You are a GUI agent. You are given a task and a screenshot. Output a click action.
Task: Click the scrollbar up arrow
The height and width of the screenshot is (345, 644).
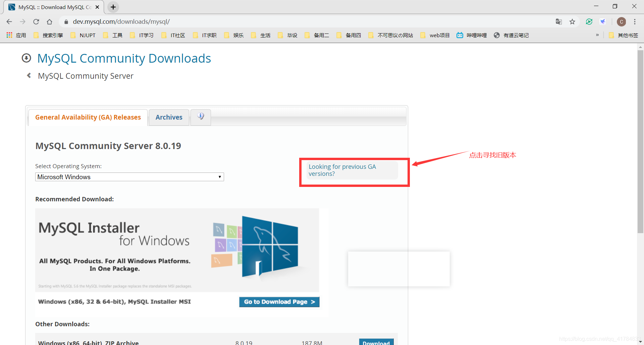[x=640, y=47]
